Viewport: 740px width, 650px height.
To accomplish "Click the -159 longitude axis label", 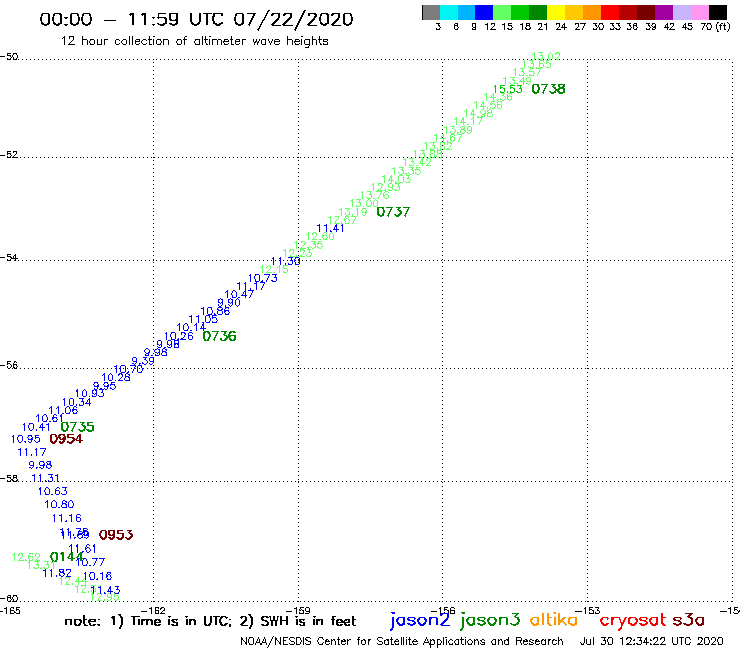I will 298,611.
